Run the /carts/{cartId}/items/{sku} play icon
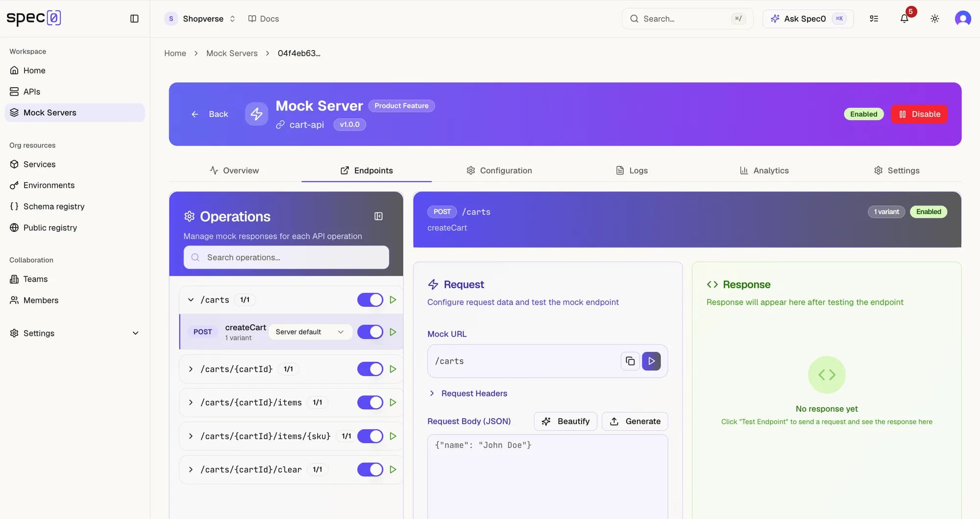 click(x=393, y=436)
